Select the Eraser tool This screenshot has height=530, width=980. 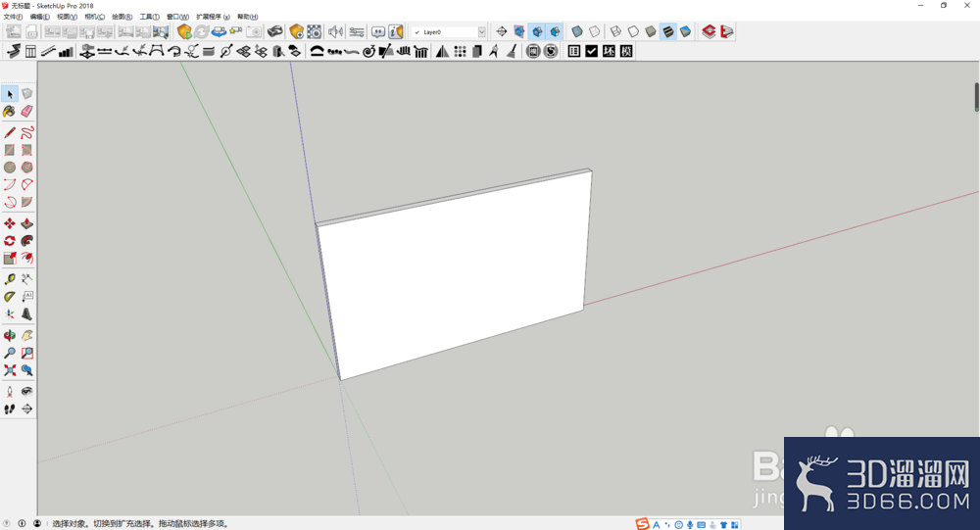pos(26,112)
